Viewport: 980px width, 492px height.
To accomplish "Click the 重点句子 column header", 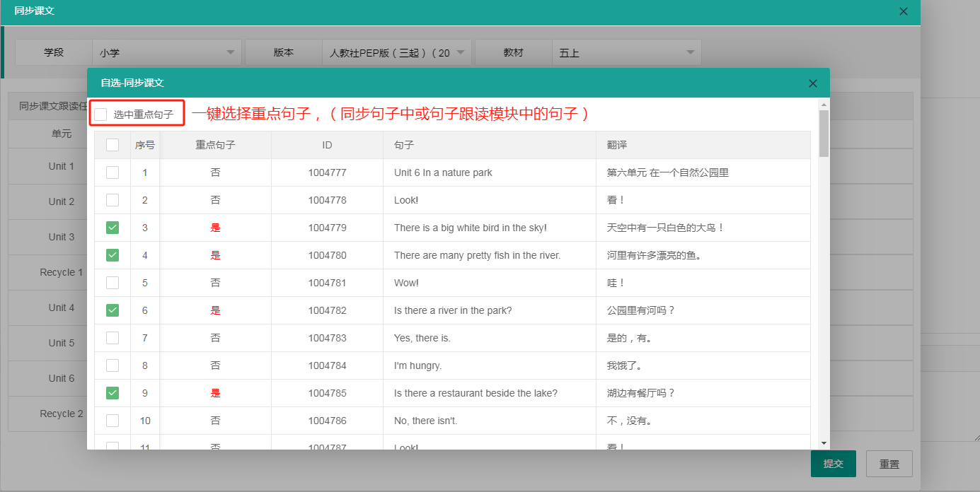I will (216, 145).
